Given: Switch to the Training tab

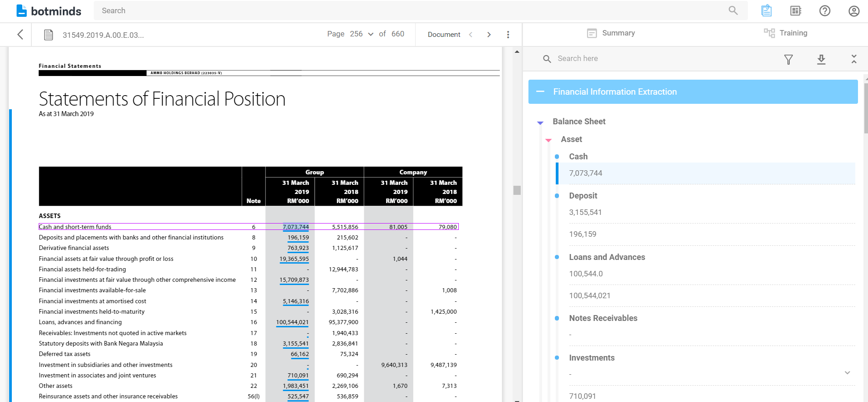Looking at the screenshot, I should (786, 33).
